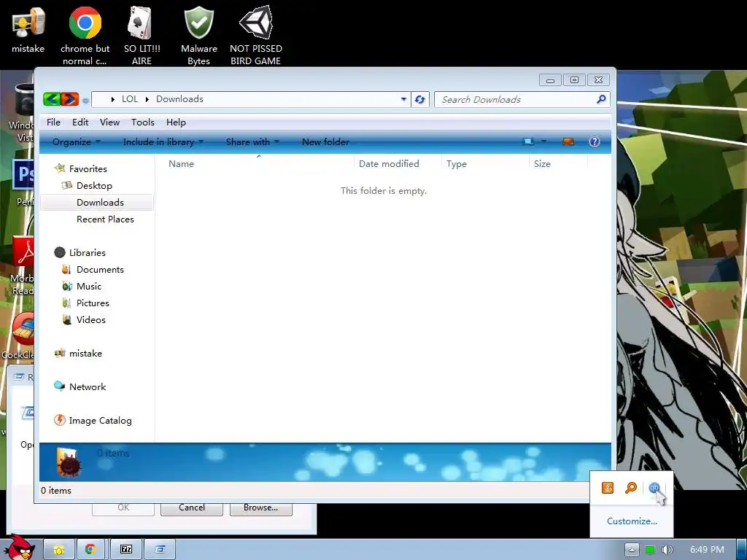Open the view options dropdown arrow
This screenshot has height=560, width=747.
tap(543, 141)
